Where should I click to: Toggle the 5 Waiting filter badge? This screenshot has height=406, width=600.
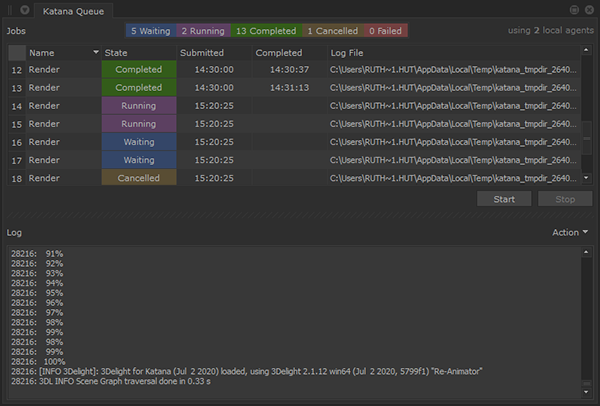click(151, 31)
